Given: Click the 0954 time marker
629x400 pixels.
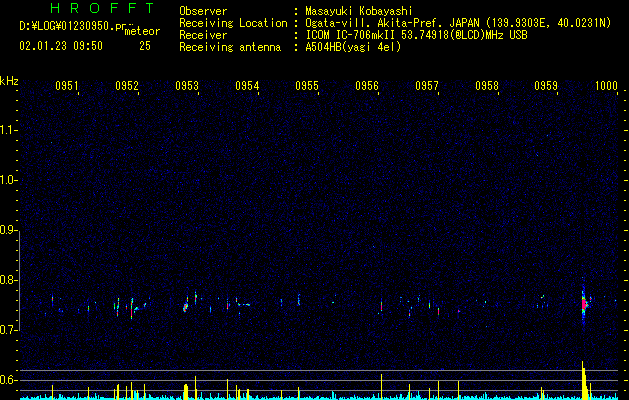Looking at the screenshot, I should point(247,86).
